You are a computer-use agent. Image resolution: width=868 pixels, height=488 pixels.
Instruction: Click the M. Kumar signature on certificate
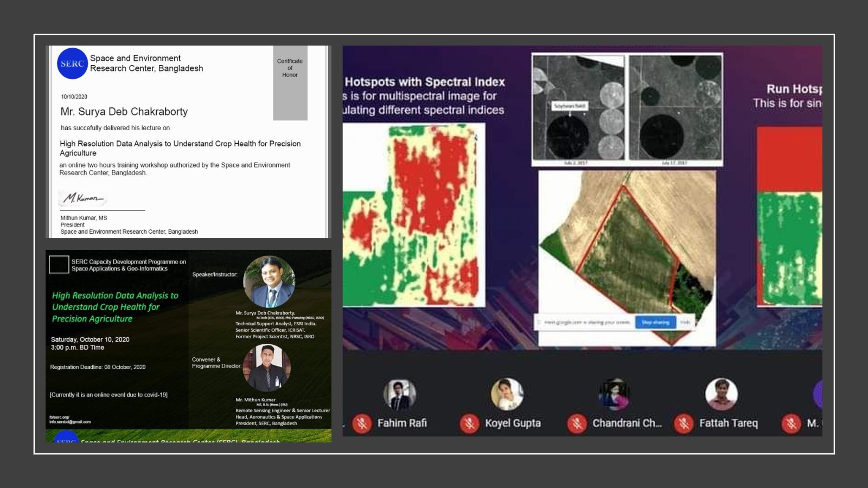(x=82, y=198)
